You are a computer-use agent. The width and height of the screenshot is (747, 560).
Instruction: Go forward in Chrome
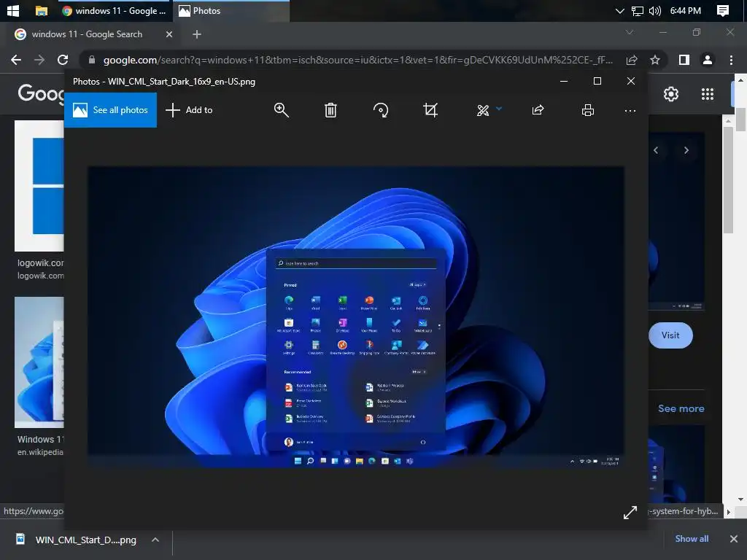pos(39,60)
